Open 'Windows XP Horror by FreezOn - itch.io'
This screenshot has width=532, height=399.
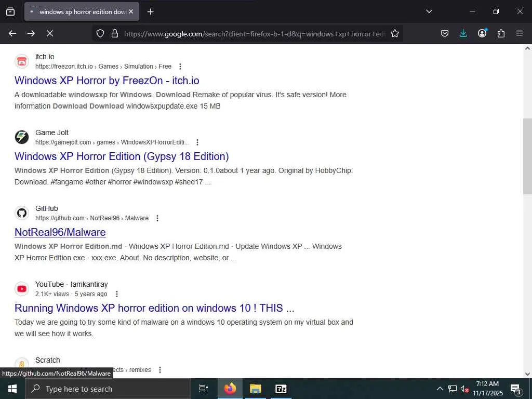point(107,81)
